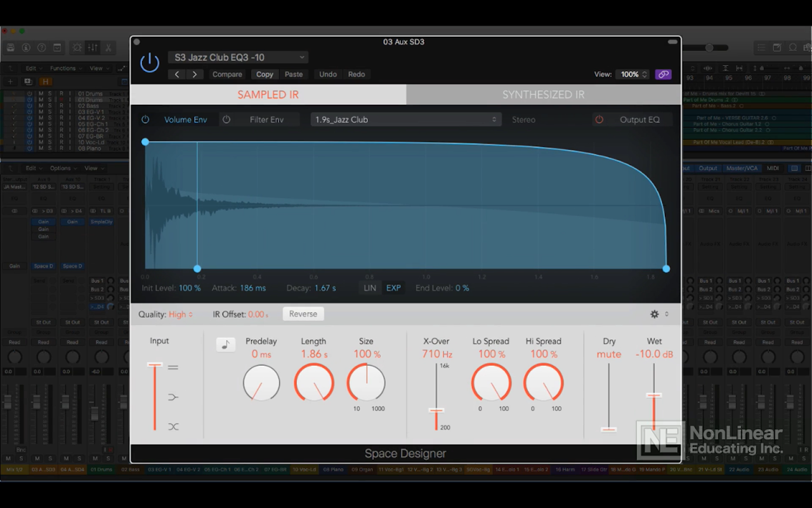Screen dimensions: 812x508
Task: Open the S3 Jazz Club preset dropdown
Action: [x=238, y=57]
